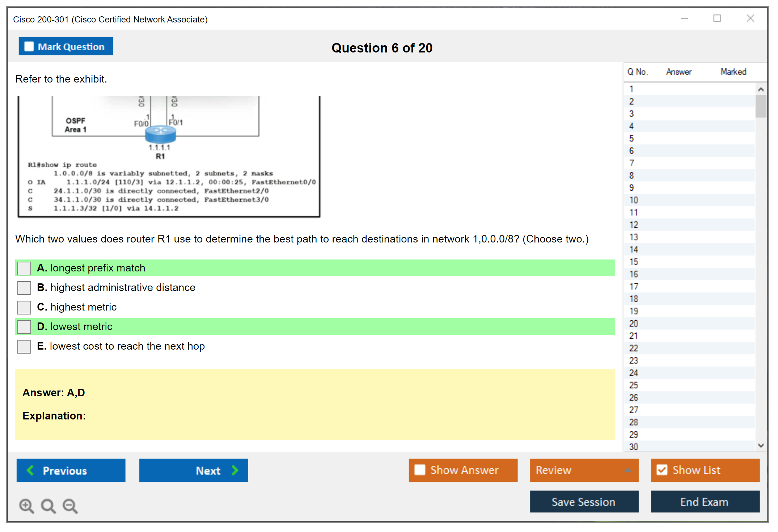Click the R1 router icon in the exhibit
778x532 pixels.
pyautogui.click(x=160, y=134)
